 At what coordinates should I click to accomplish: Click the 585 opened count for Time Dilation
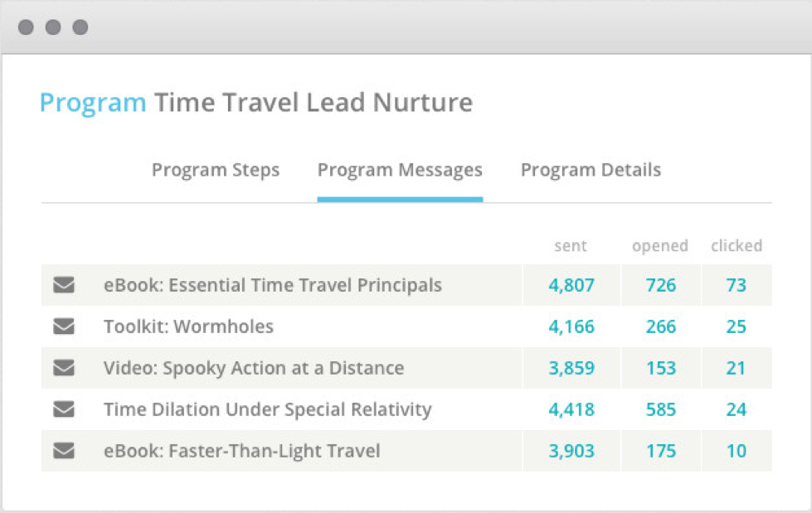661,409
